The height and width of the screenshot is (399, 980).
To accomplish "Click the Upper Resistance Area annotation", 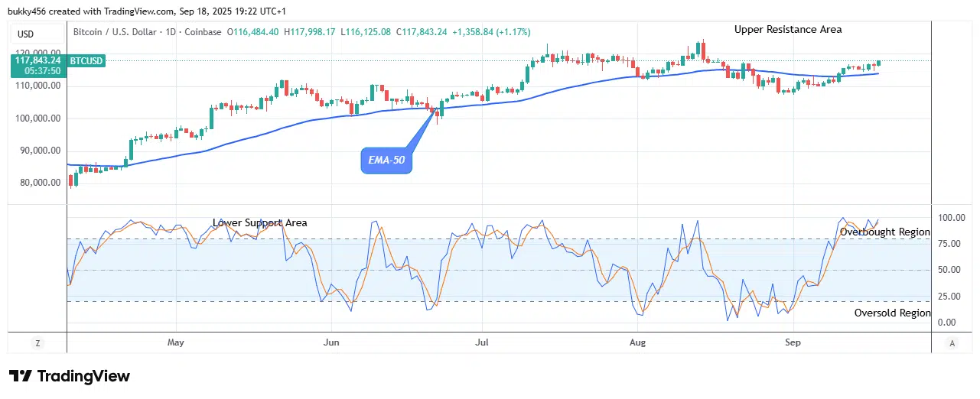I will 787,30.
